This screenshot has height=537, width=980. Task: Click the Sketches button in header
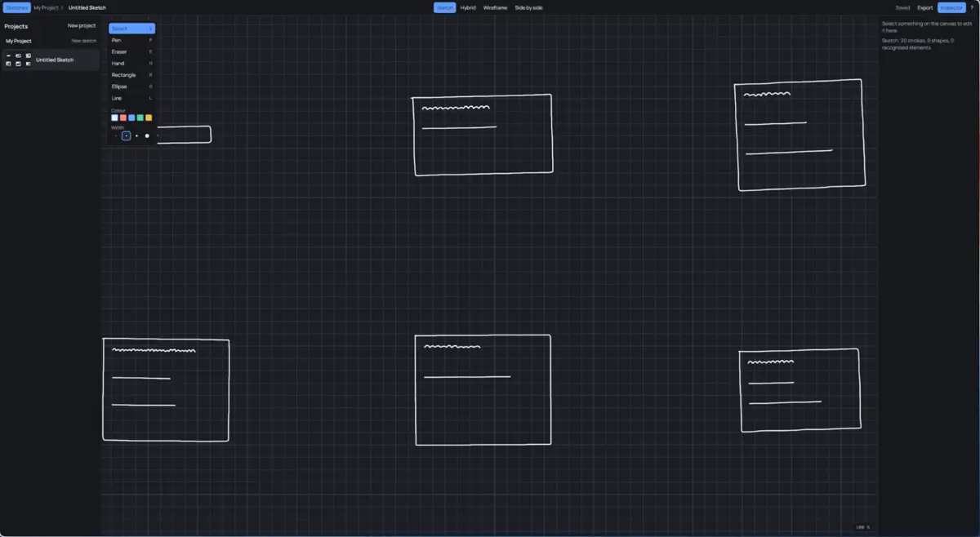pos(16,7)
